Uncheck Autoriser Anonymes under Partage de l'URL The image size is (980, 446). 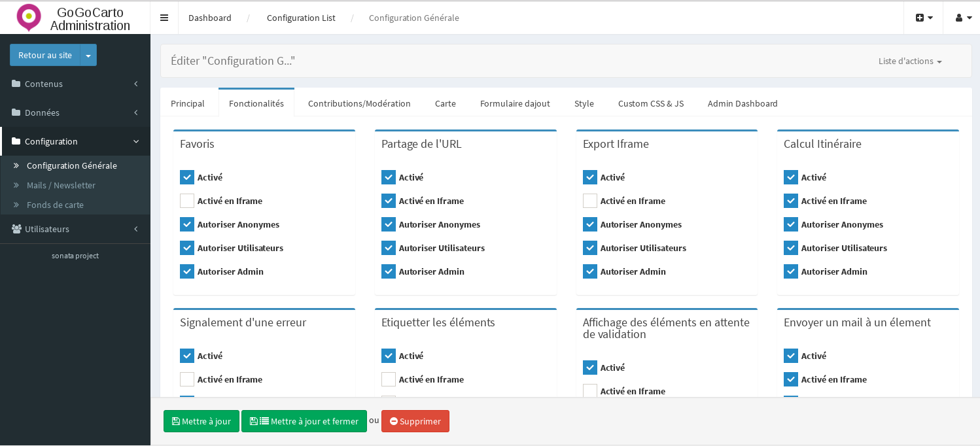[x=389, y=224]
